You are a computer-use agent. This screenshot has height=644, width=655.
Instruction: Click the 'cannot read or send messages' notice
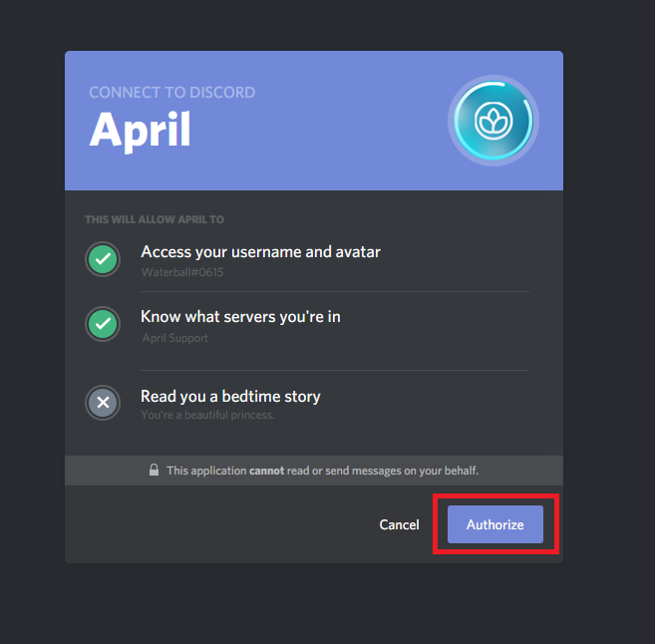322,471
